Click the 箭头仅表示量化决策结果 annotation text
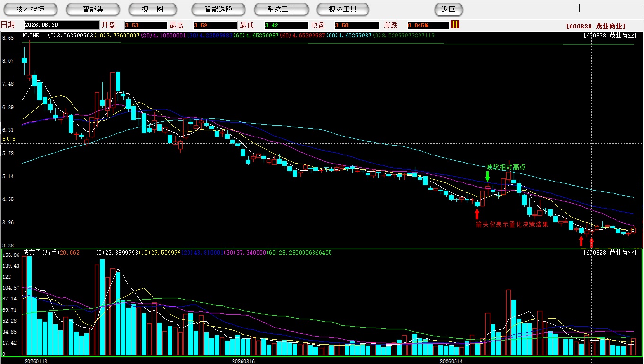Image resolution: width=644 pixels, height=364 pixels. [x=512, y=224]
